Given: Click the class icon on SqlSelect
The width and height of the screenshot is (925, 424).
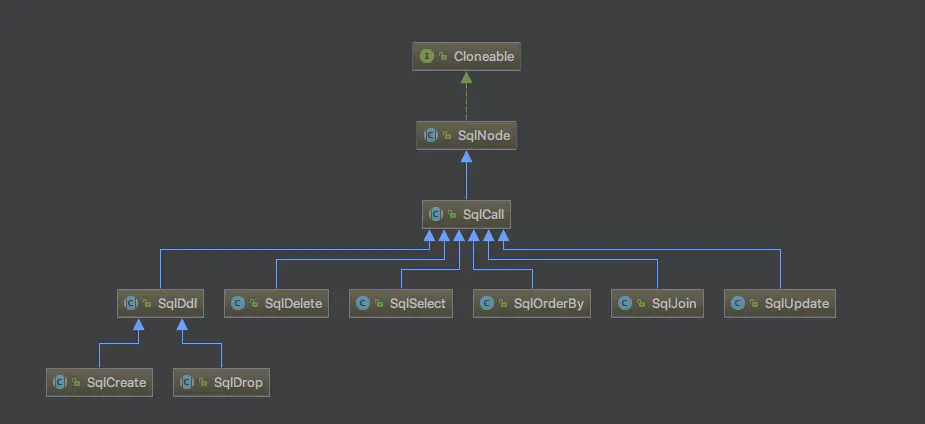Looking at the screenshot, I should pos(363,304).
